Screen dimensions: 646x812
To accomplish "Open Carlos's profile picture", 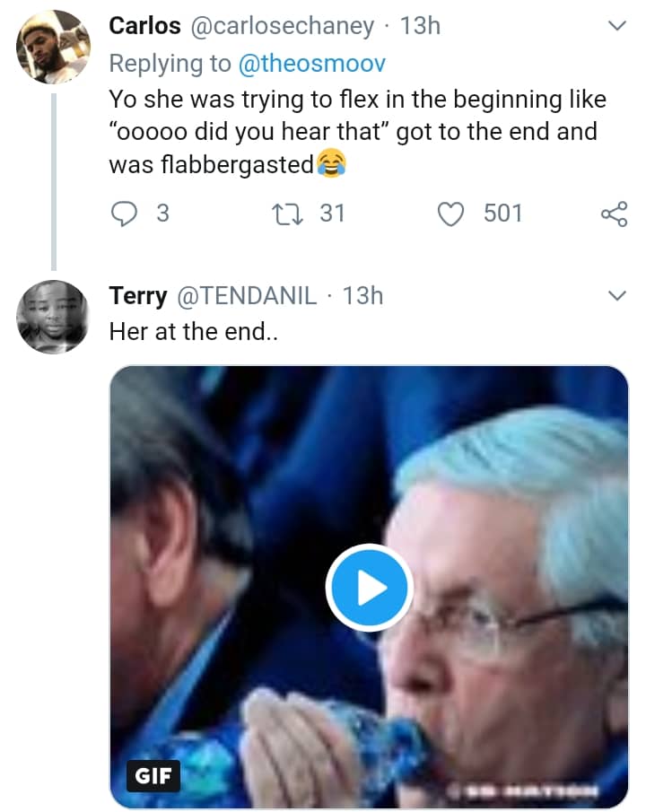I will (x=53, y=47).
